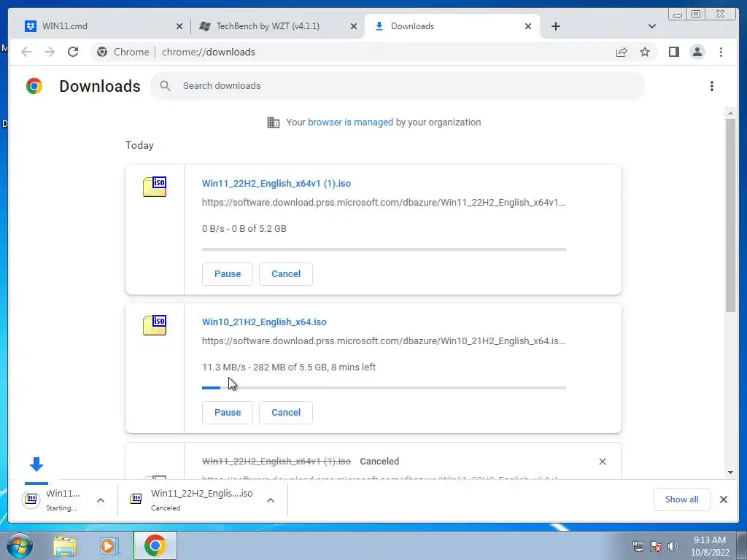The image size is (747, 560).
Task: Click the '0 B/s - 0 B of 5.2 GB' text
Action: pos(244,228)
